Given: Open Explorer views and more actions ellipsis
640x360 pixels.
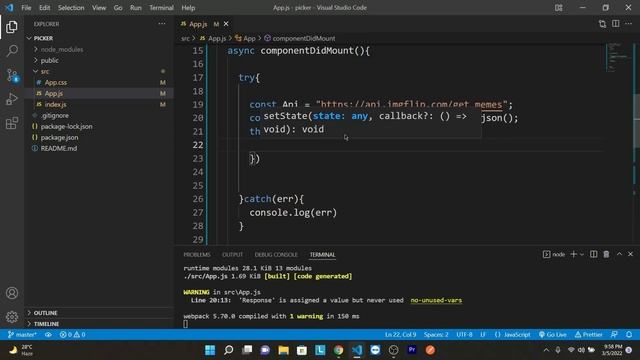Looking at the screenshot, I should coord(162,24).
